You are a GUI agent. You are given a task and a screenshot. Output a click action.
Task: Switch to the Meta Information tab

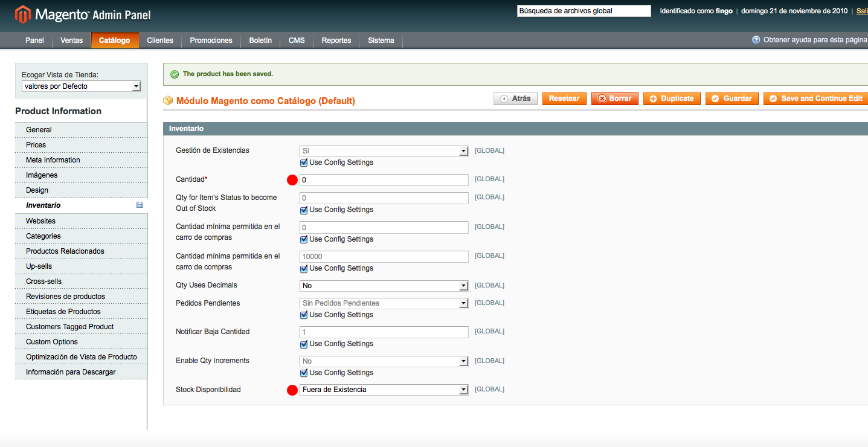tap(81, 160)
